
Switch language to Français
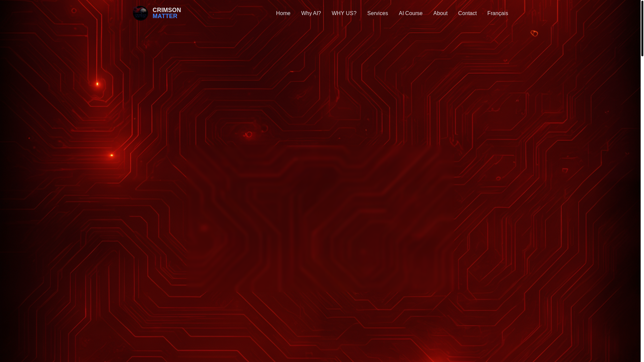click(498, 13)
